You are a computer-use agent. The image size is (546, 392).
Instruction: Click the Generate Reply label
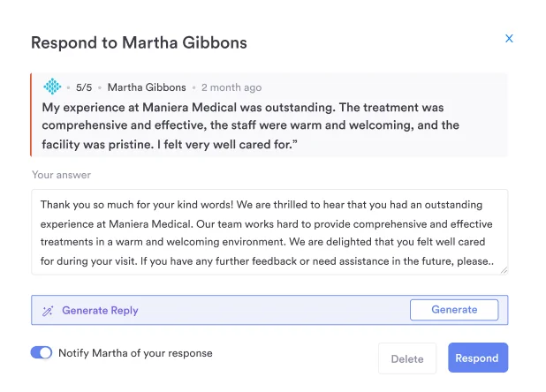pos(100,311)
